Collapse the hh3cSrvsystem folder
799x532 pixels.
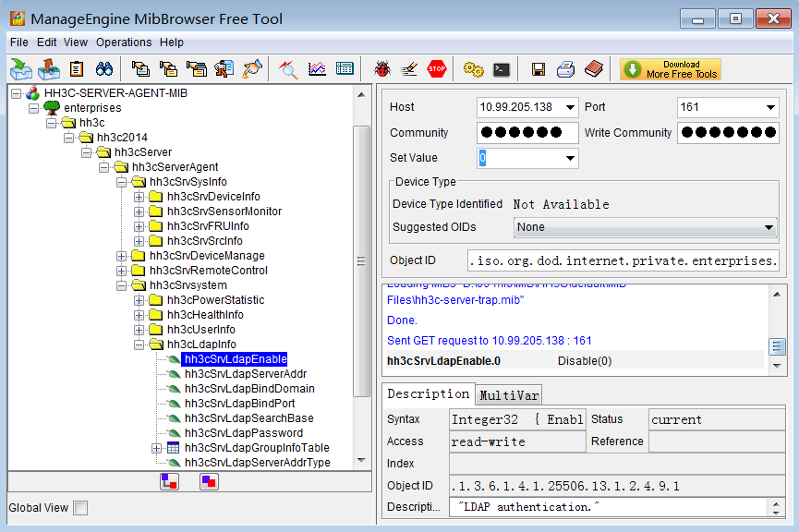tap(121, 285)
